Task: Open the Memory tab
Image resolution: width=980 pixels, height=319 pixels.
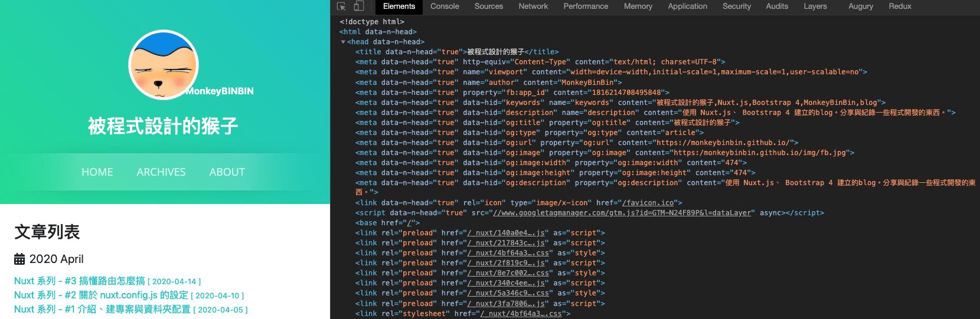Action: tap(638, 6)
